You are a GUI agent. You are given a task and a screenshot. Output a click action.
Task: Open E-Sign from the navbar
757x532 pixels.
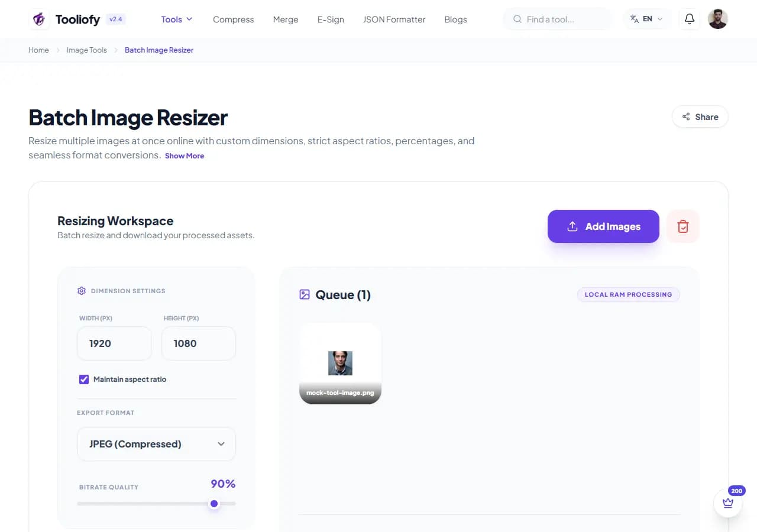[331, 20]
